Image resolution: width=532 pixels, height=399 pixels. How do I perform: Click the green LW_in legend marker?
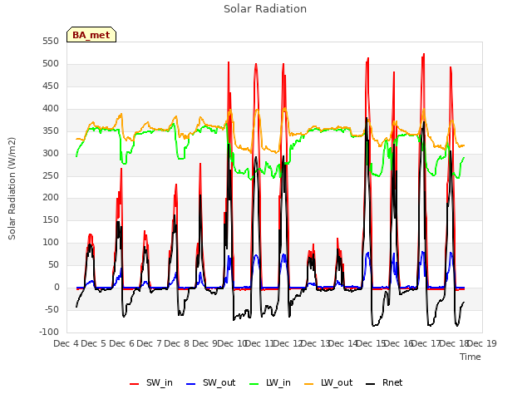(x=254, y=384)
